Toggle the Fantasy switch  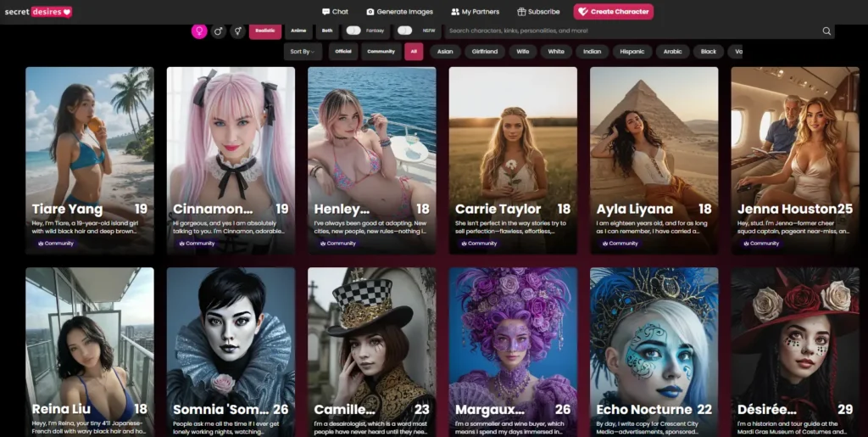coord(353,31)
